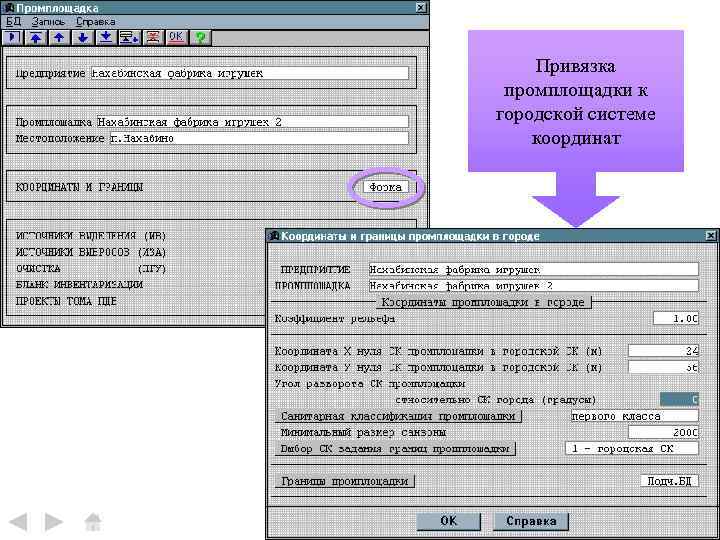The image size is (720, 540).
Task: Click the green question mark help icon
Action: click(200, 38)
